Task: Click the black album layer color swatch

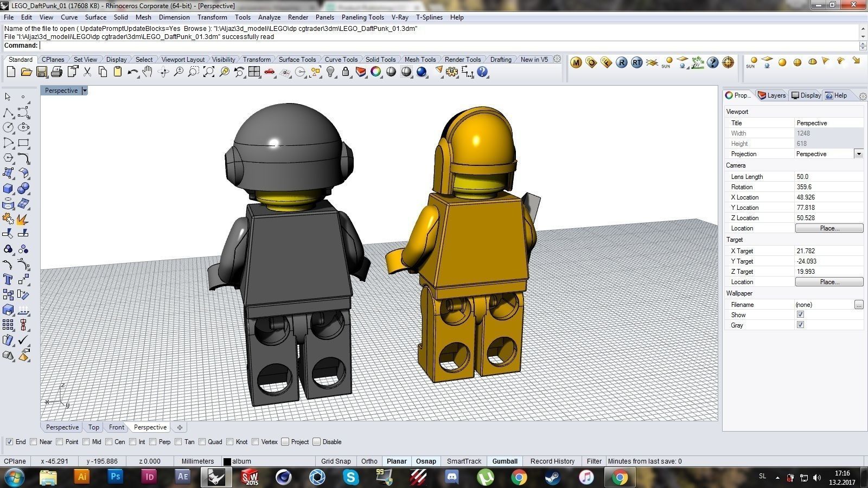Action: pos(227,461)
